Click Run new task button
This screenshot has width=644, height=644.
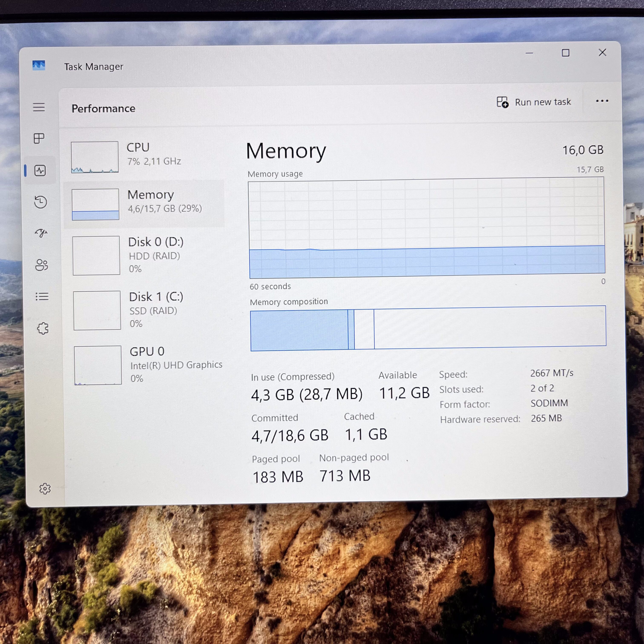pyautogui.click(x=534, y=102)
